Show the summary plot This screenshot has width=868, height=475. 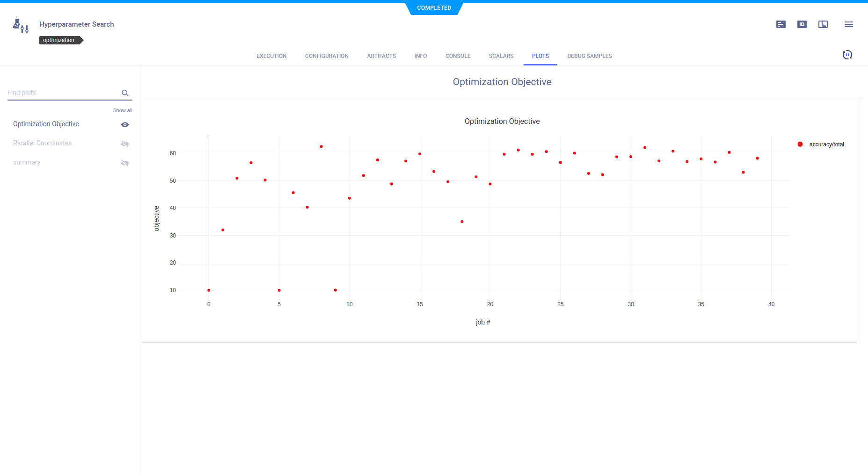point(125,163)
